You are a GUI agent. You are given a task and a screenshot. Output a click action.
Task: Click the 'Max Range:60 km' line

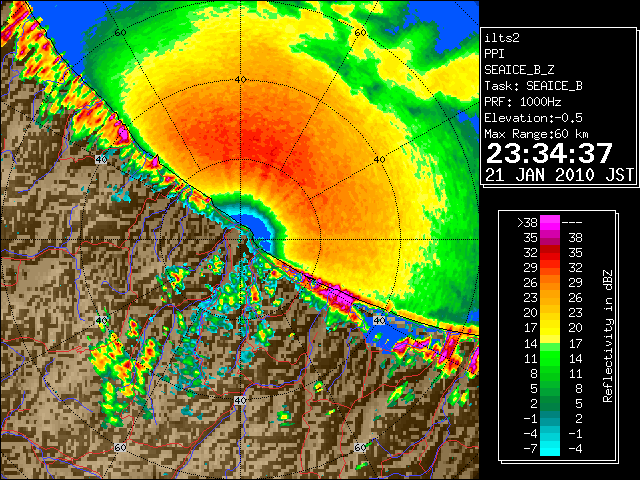tap(537, 134)
